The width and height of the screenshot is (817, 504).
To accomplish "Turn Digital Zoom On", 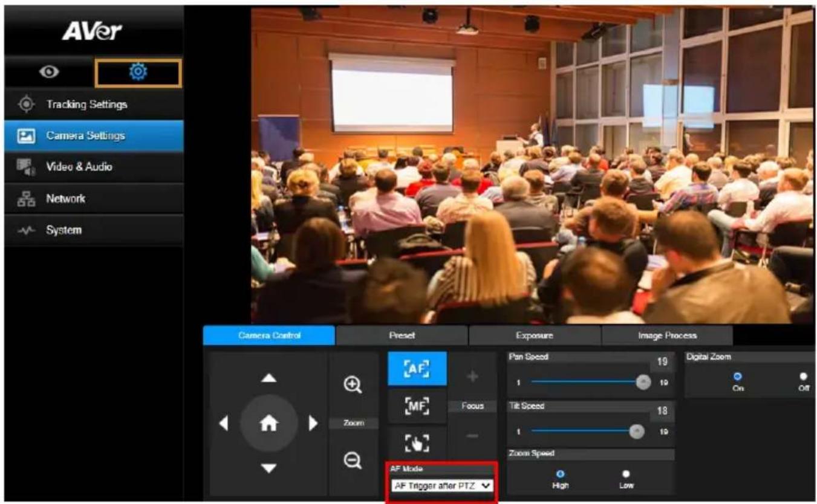I will [x=738, y=376].
